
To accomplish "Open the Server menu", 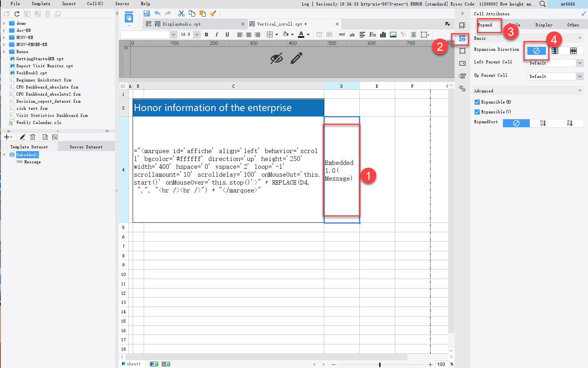I will click(x=122, y=4).
